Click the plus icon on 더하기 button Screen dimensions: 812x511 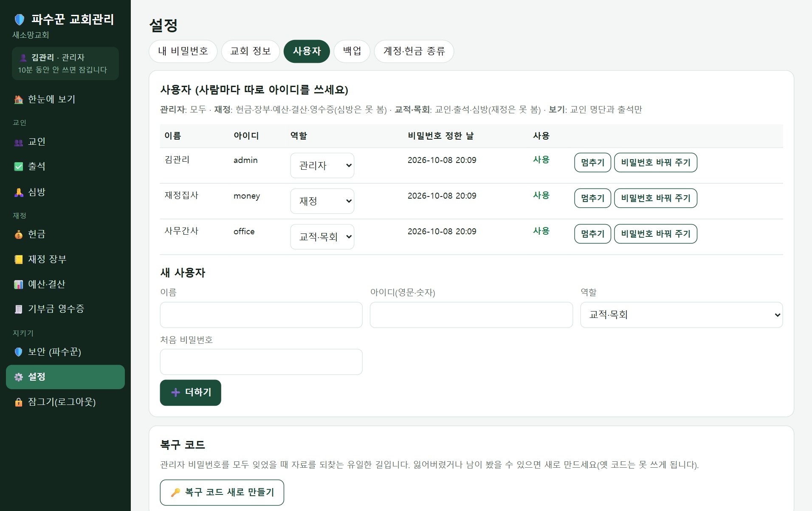tap(175, 392)
